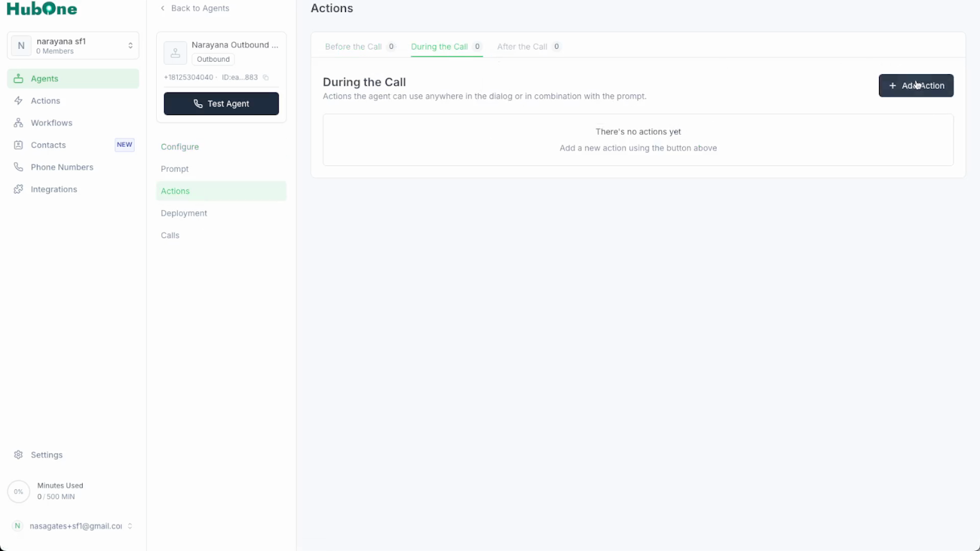The height and width of the screenshot is (551, 980).
Task: Click the Workflows diagram icon
Action: (18, 122)
